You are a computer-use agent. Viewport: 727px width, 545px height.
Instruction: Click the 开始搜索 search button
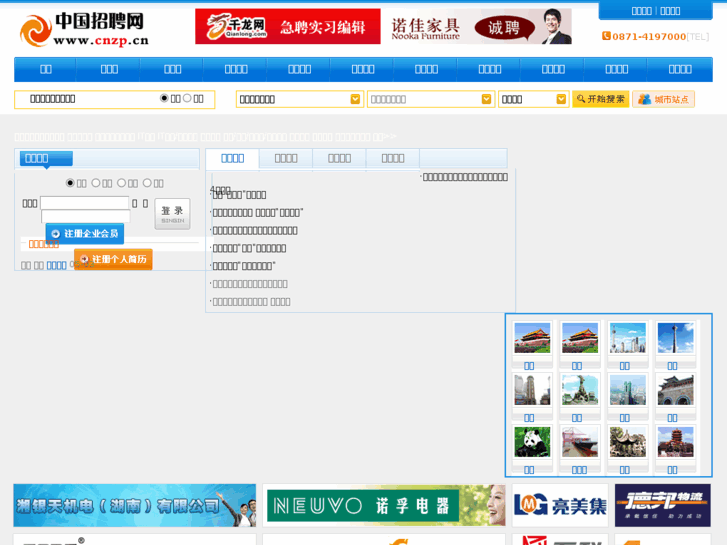[600, 99]
